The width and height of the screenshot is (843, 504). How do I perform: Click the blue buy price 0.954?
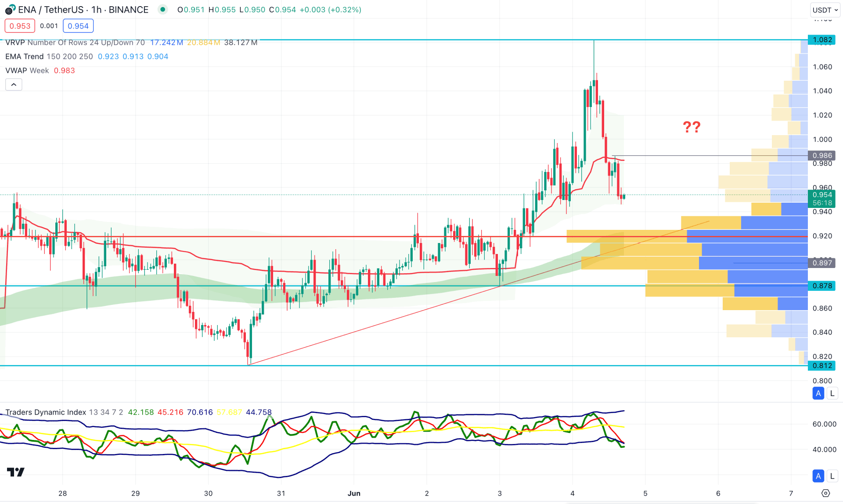pos(78,26)
